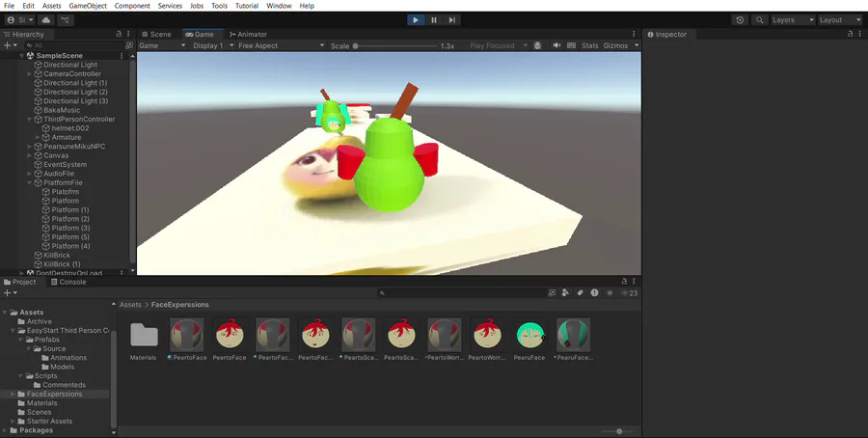
Task: Toggle the Gizmos button
Action: (615, 45)
